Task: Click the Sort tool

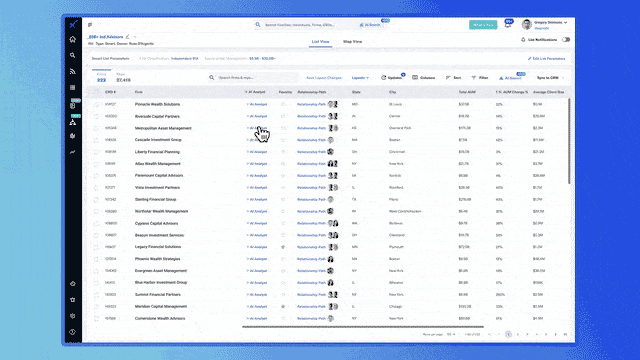Action: pos(453,78)
